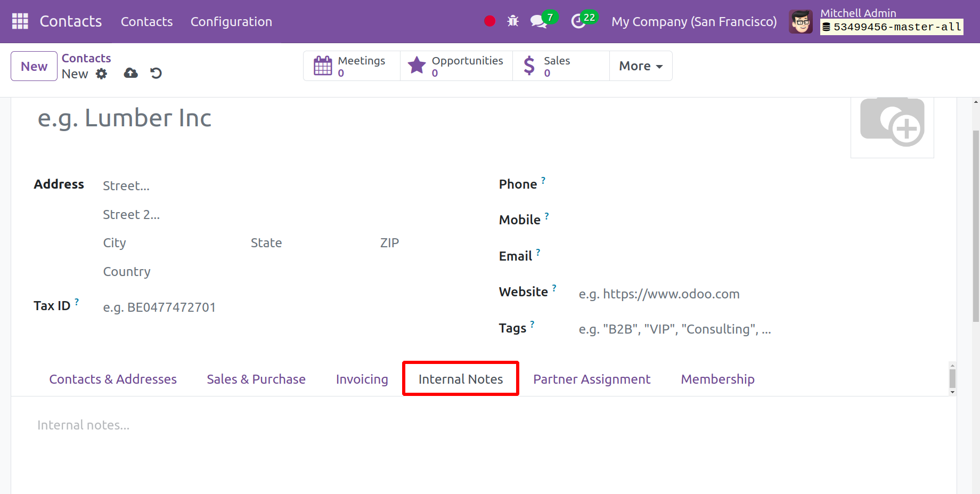Open the Meetings stat button

pyautogui.click(x=352, y=66)
